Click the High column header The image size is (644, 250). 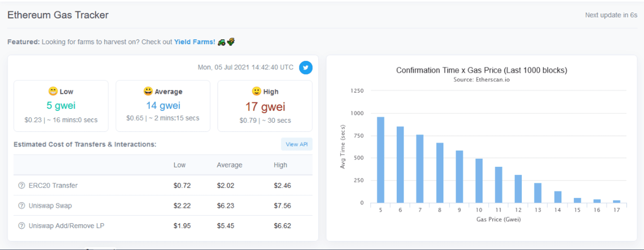click(x=280, y=165)
